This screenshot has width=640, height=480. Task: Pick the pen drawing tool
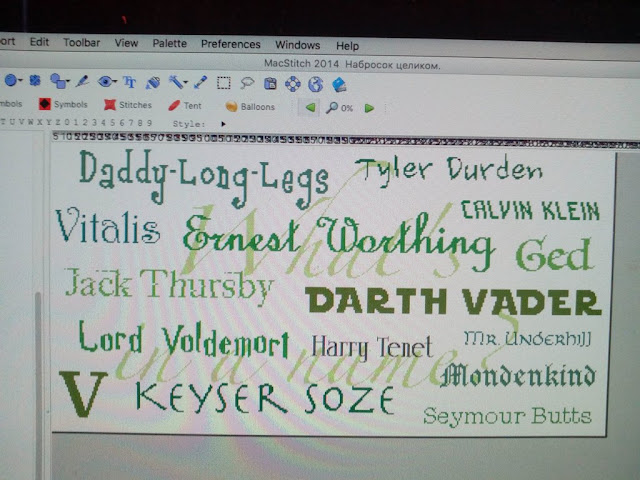click(x=82, y=81)
